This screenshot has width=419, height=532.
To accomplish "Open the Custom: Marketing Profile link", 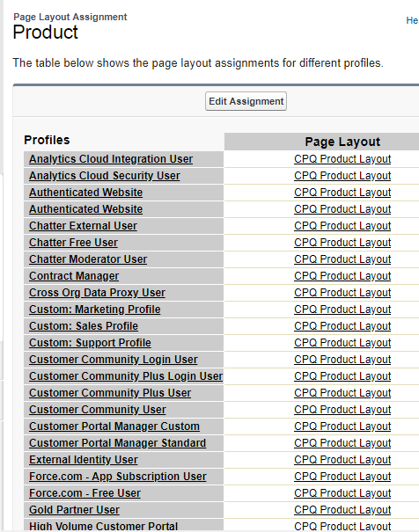I will 95,310.
